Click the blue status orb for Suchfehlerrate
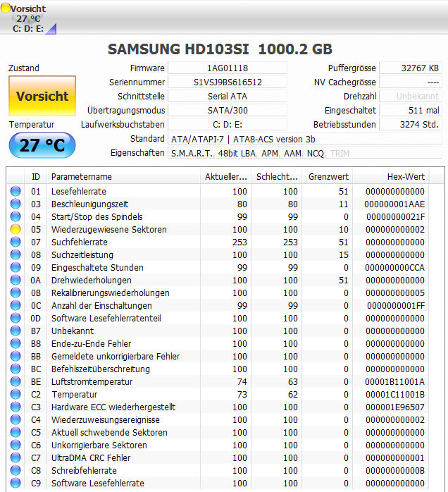The width and height of the screenshot is (448, 492). [x=15, y=242]
